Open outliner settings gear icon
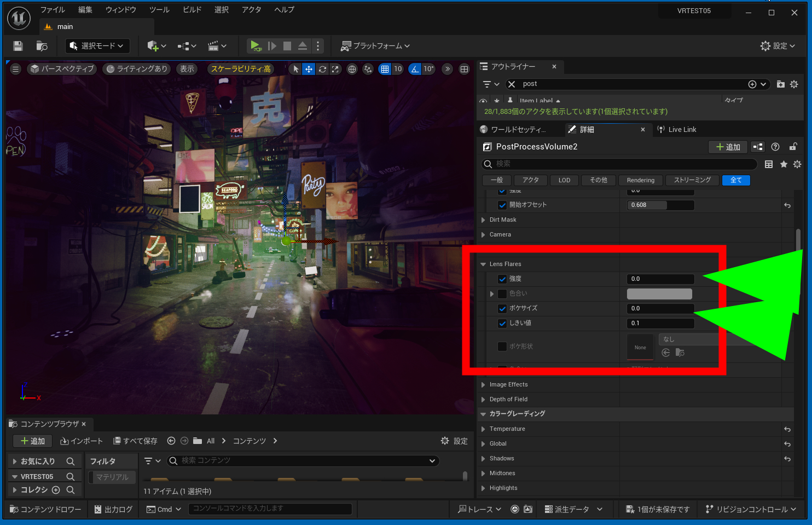Viewport: 812px width, 525px height. pyautogui.click(x=794, y=84)
